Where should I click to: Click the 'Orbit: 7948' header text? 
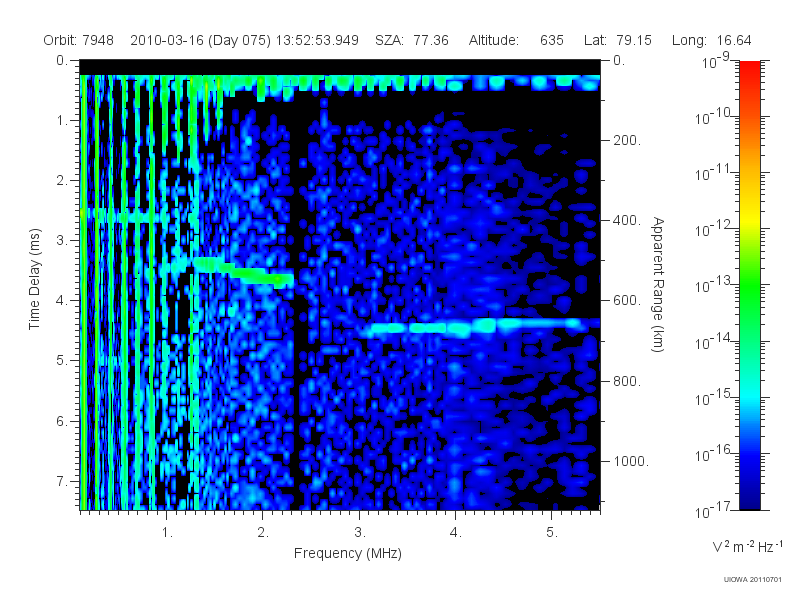(78, 40)
